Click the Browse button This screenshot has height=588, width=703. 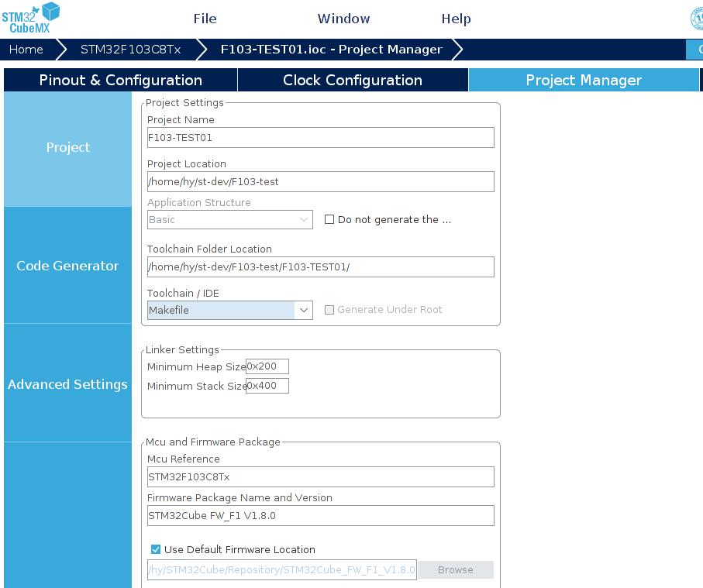456,569
